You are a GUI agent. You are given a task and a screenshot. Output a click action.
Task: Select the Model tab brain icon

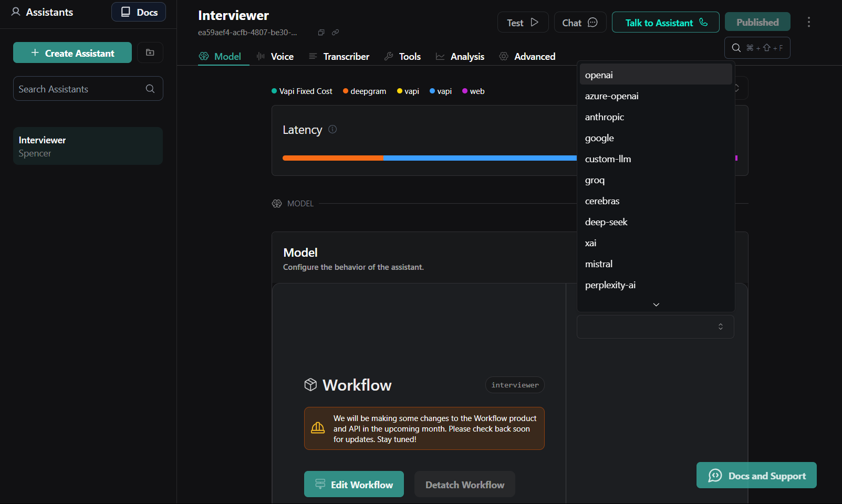[x=203, y=56]
